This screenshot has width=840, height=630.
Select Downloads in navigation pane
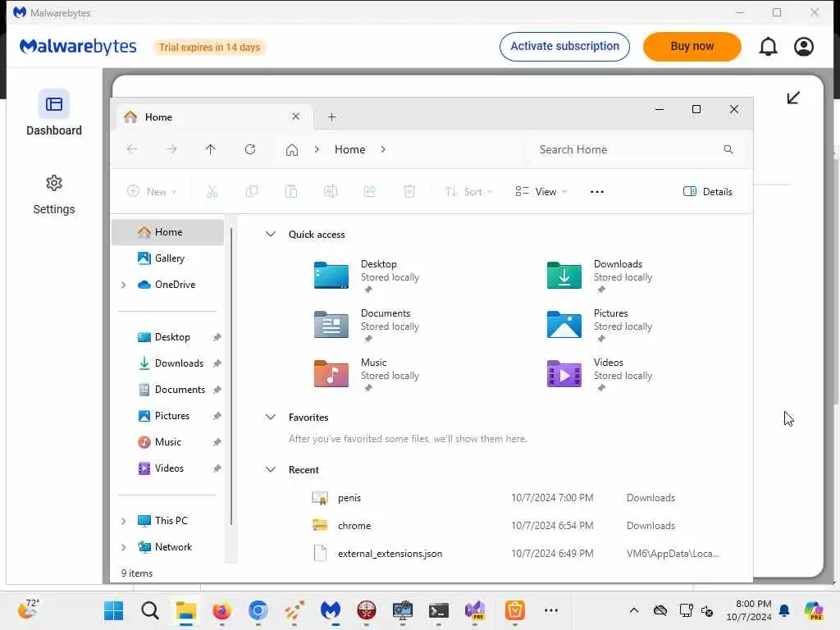[167, 363]
